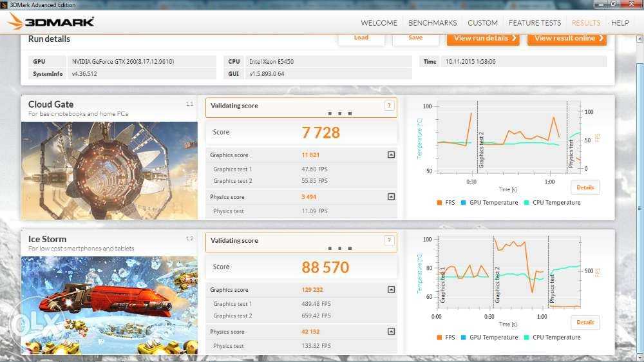Click View result online button

pos(567,39)
